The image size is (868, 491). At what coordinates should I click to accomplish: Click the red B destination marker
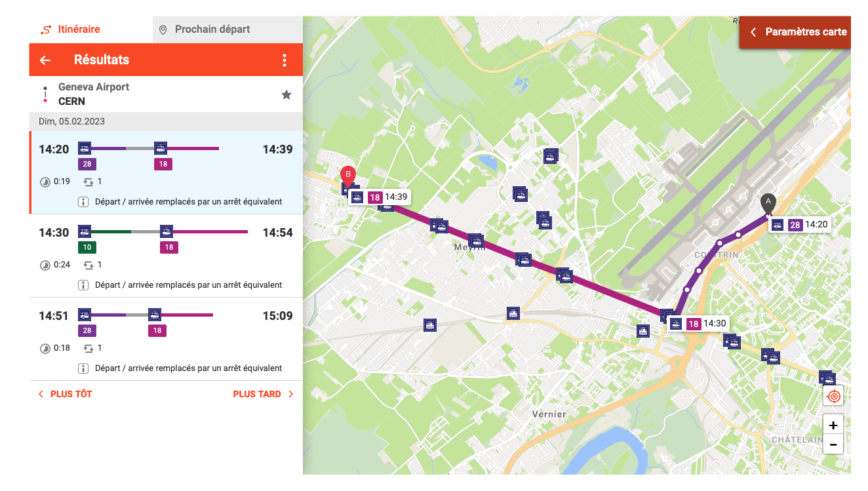point(348,176)
